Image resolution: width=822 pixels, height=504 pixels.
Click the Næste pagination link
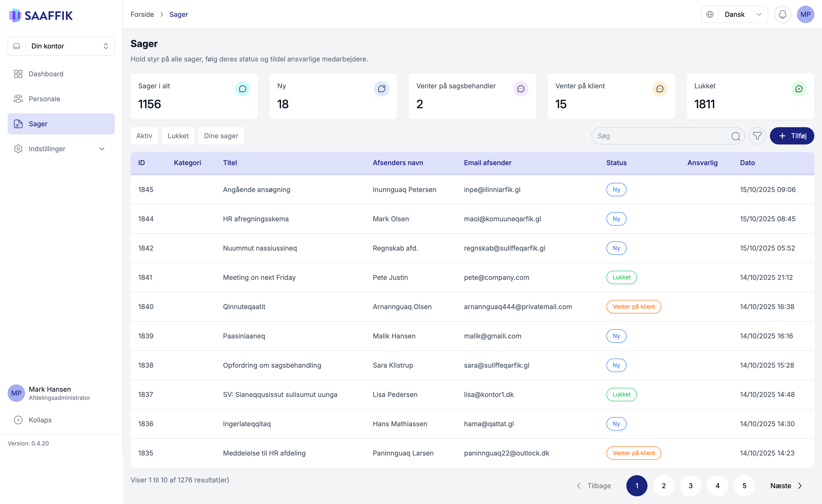[785, 486]
